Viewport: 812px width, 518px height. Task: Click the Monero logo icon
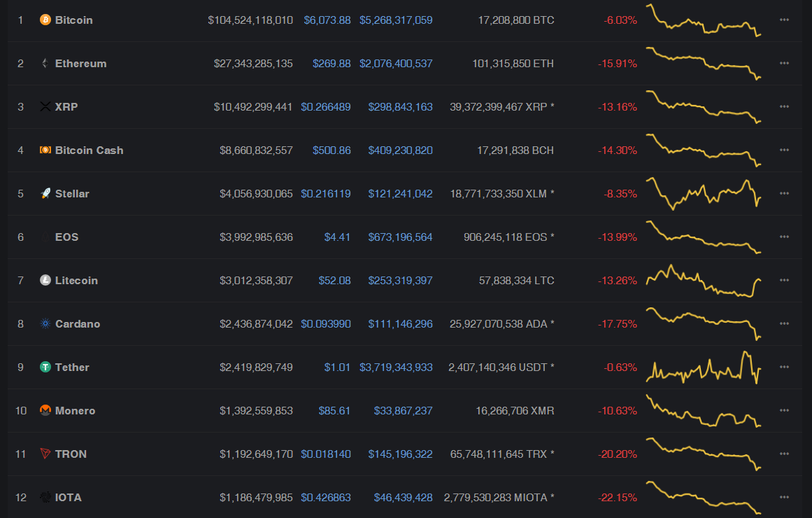[x=45, y=410]
